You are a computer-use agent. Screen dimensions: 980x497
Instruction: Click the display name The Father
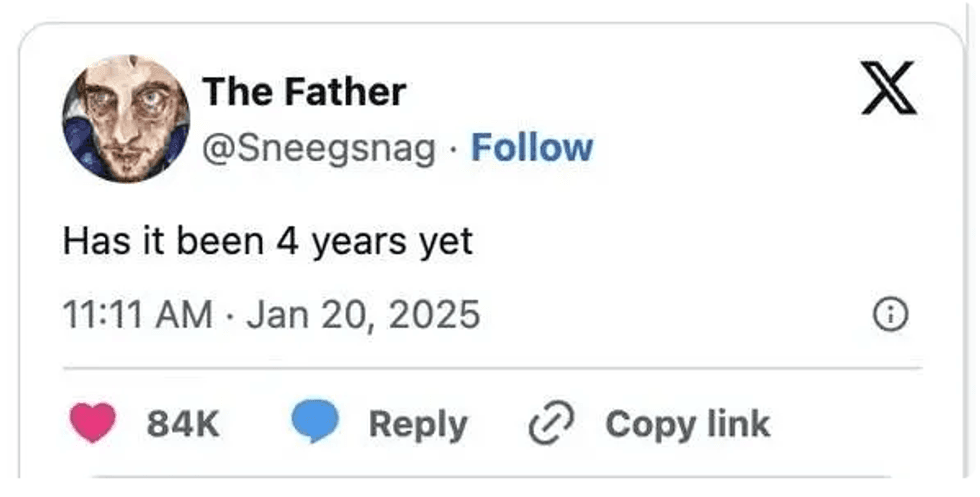[304, 92]
